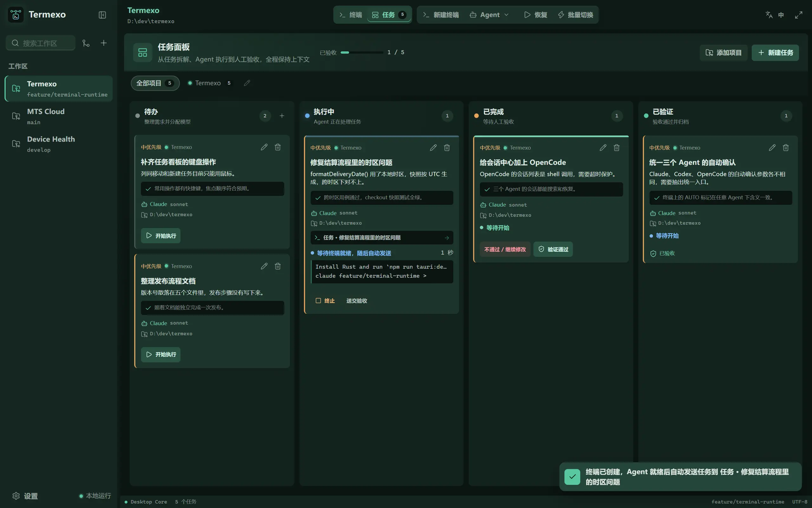This screenshot has width=812, height=508.
Task: Open 设置 in the sidebar footer
Action: (25, 496)
